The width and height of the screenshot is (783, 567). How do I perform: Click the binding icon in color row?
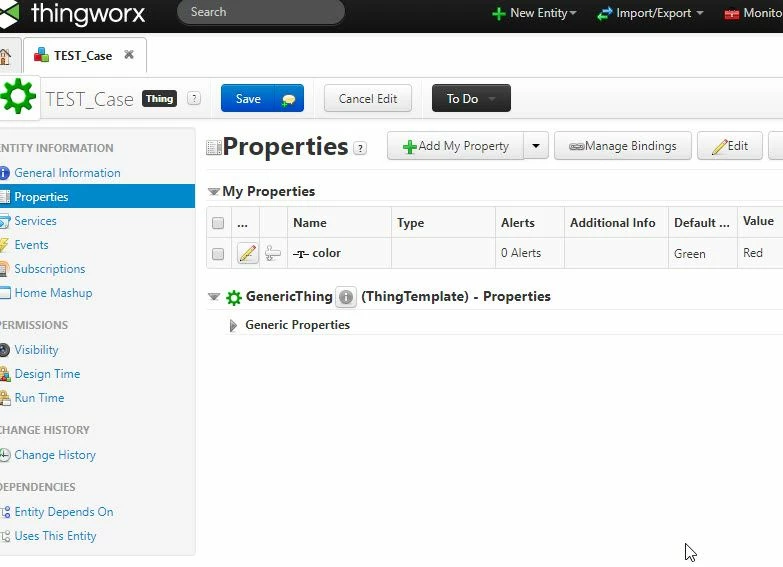tap(273, 253)
